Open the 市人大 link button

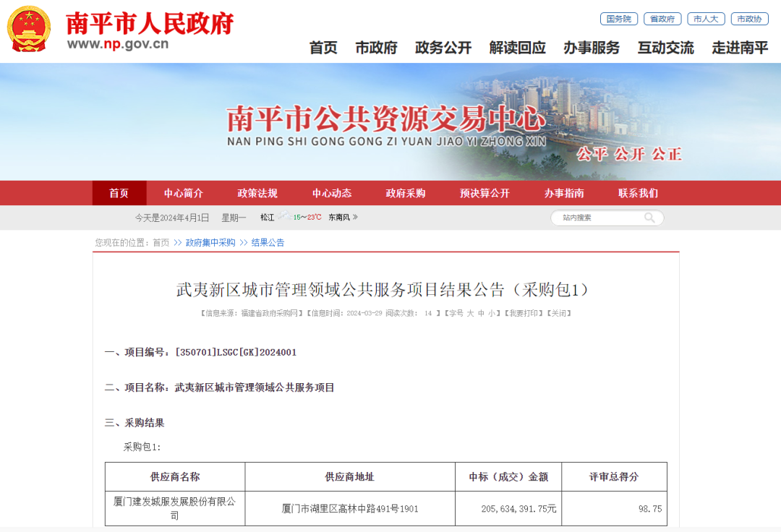[706, 19]
